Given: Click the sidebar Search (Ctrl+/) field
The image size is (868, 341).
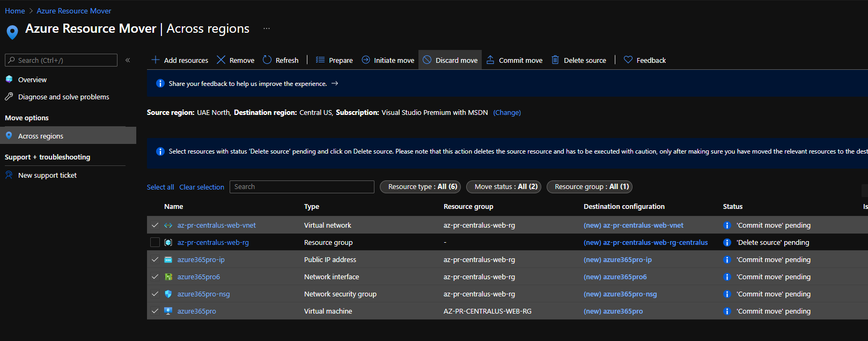Looking at the screenshot, I should coord(61,60).
